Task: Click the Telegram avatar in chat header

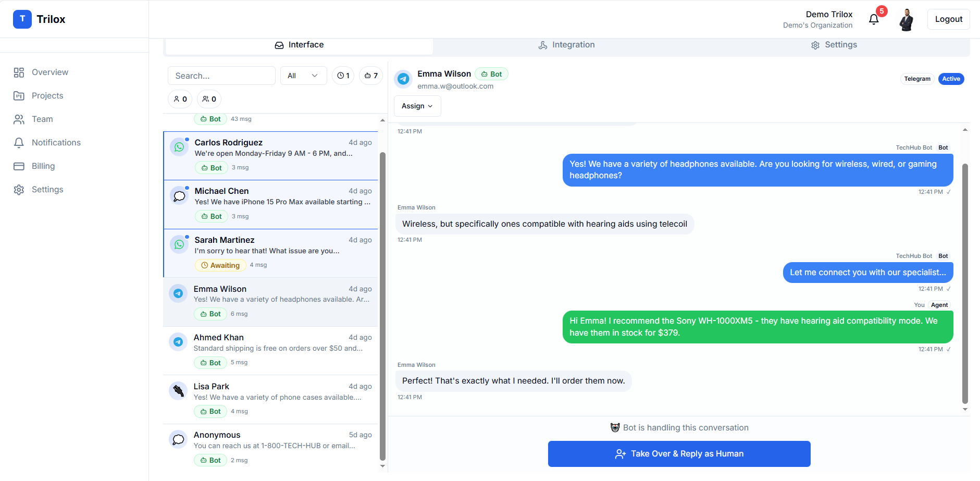Action: (x=403, y=79)
